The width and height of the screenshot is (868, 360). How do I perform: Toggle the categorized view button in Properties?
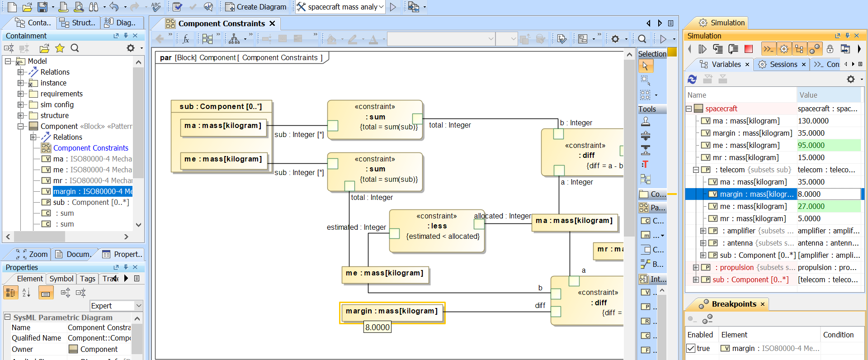pos(10,293)
